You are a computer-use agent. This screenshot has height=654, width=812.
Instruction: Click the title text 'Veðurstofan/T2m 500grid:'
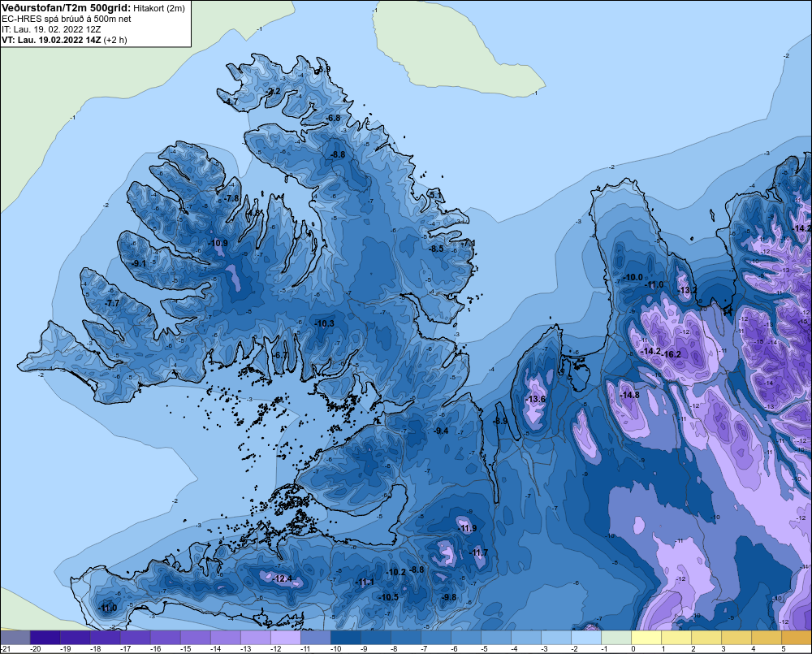(65, 8)
